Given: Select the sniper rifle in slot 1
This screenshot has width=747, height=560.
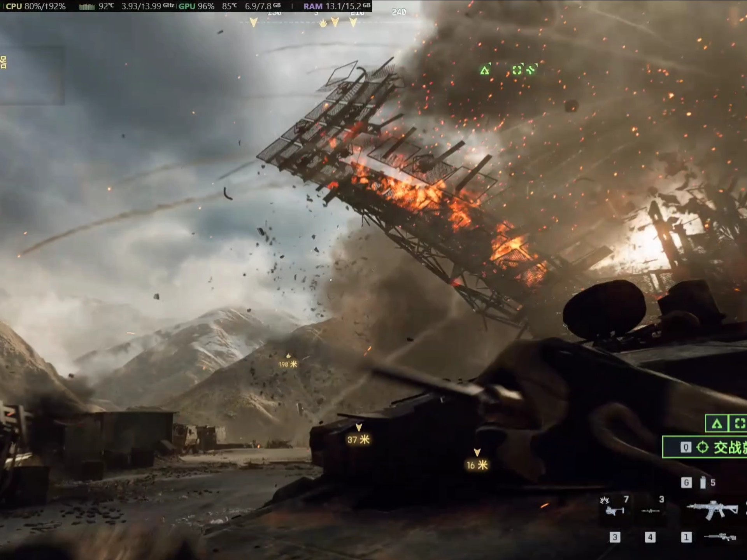Looking at the screenshot, I should (x=720, y=537).
